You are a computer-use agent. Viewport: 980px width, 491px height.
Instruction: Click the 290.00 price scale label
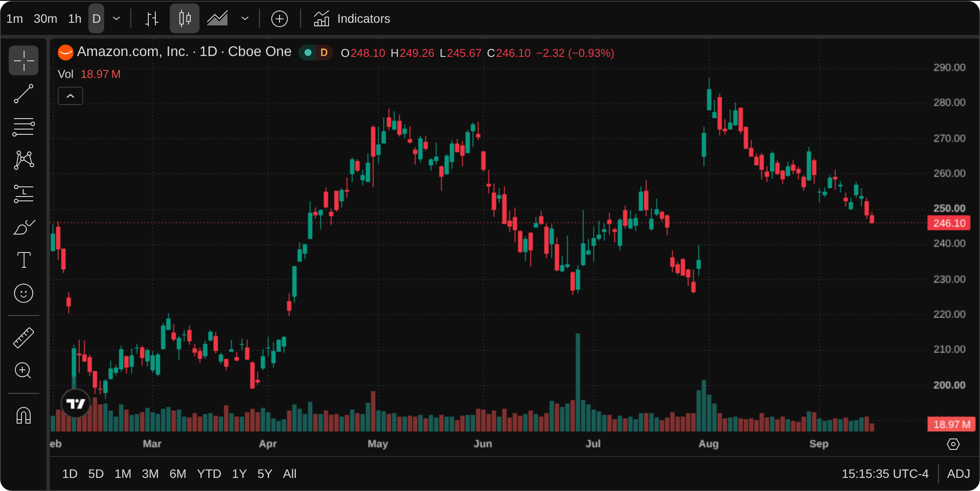click(949, 67)
